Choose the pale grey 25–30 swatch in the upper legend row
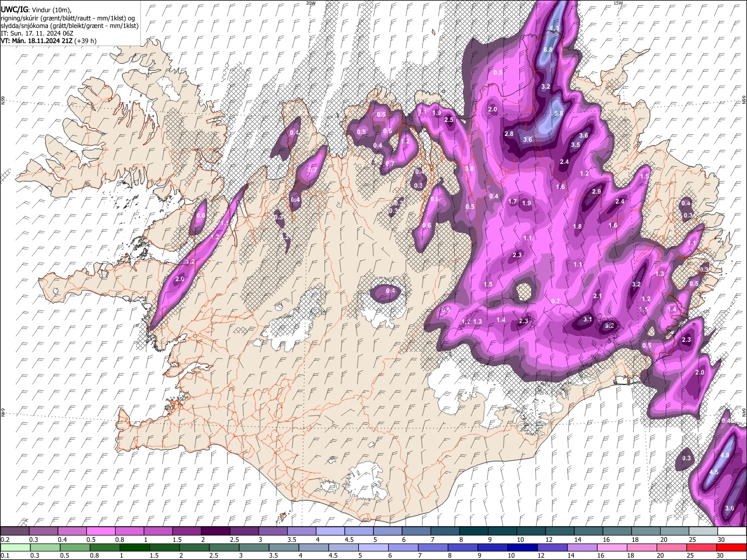The image size is (747, 560). tap(704, 531)
